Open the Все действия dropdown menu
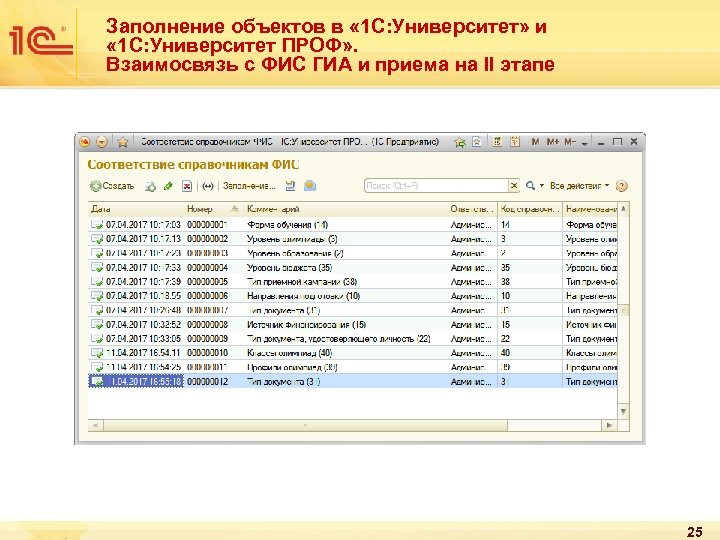 [x=579, y=186]
